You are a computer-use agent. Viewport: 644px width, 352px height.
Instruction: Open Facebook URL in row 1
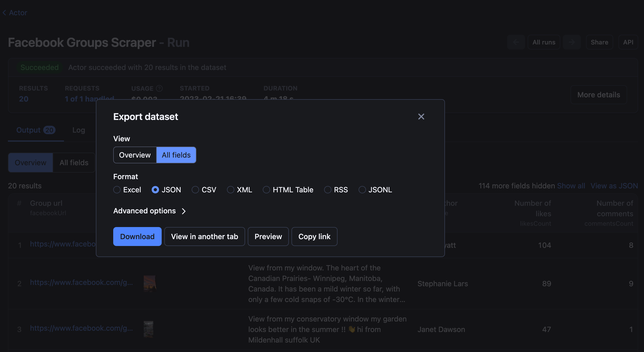(63, 244)
